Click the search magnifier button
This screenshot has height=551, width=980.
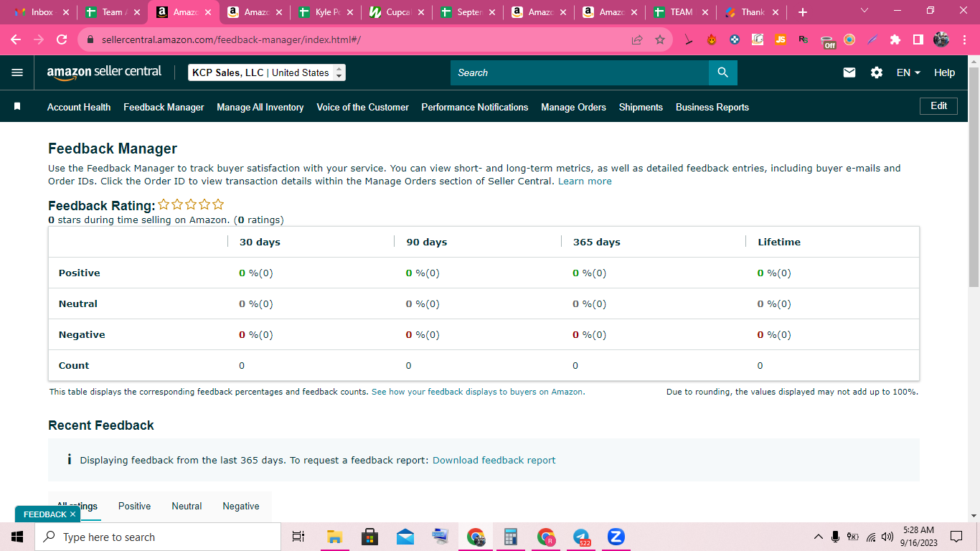[x=722, y=72]
